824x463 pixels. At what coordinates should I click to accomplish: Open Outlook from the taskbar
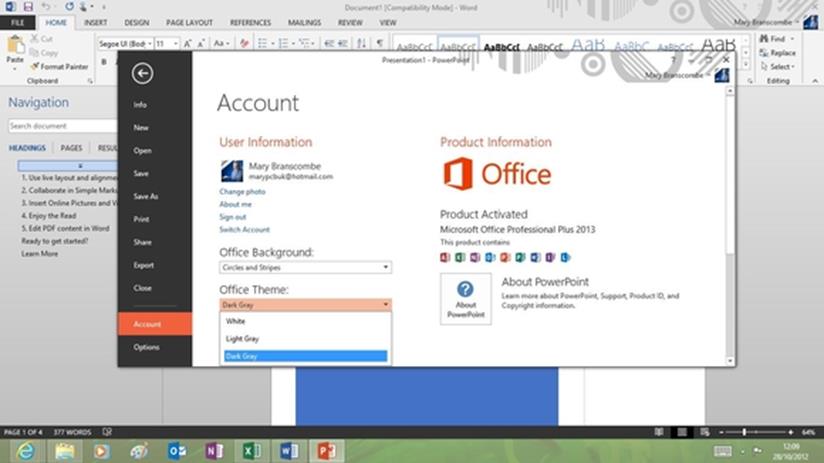coord(177,451)
